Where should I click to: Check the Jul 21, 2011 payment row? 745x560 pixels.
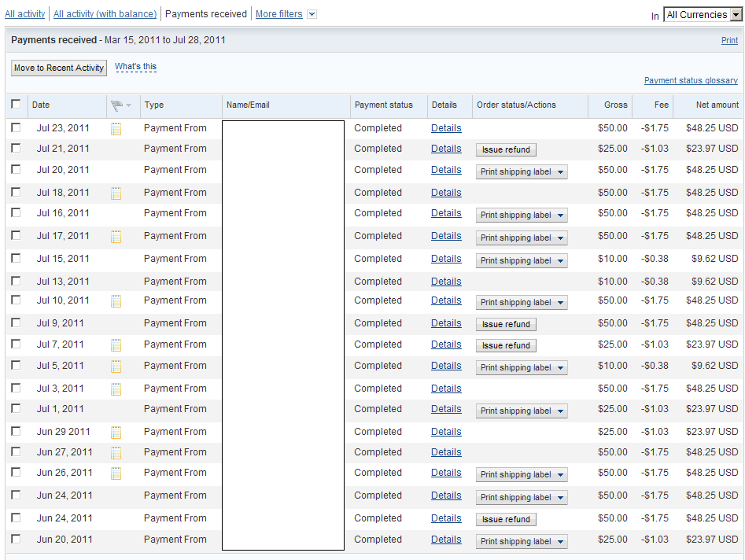[x=17, y=148]
